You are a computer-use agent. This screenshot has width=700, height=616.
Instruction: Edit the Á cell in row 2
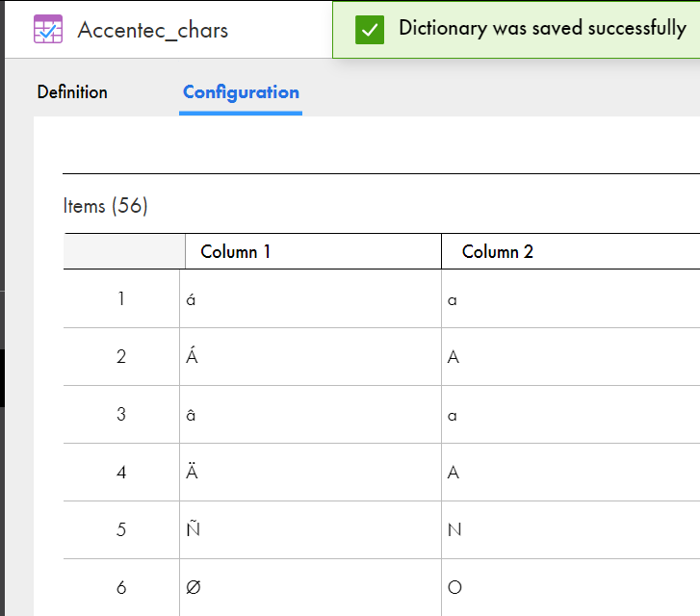310,357
